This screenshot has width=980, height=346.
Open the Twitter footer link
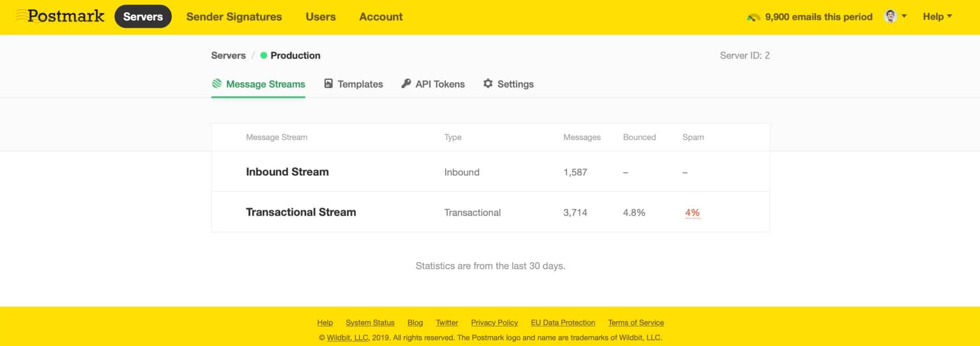click(x=447, y=322)
